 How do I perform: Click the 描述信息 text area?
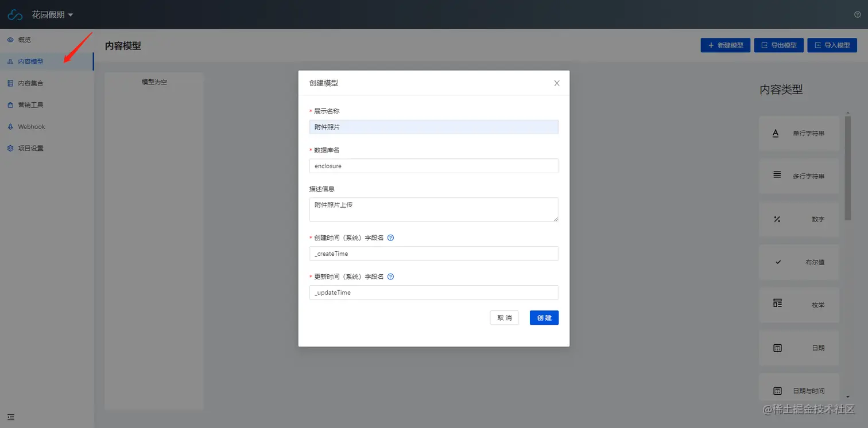[433, 209]
